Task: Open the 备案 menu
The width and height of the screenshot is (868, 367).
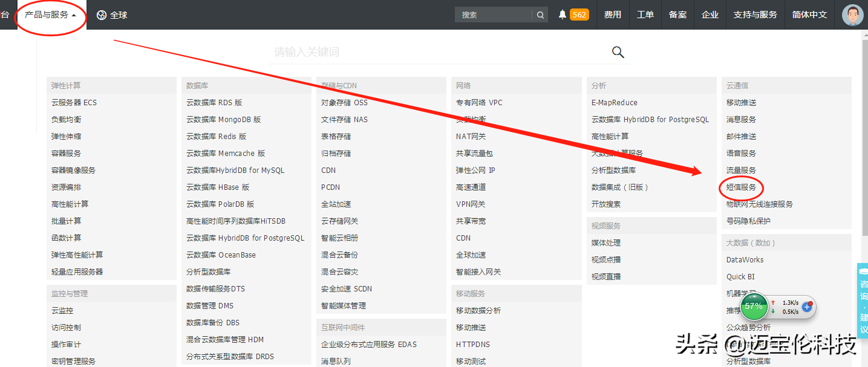Action: [678, 15]
